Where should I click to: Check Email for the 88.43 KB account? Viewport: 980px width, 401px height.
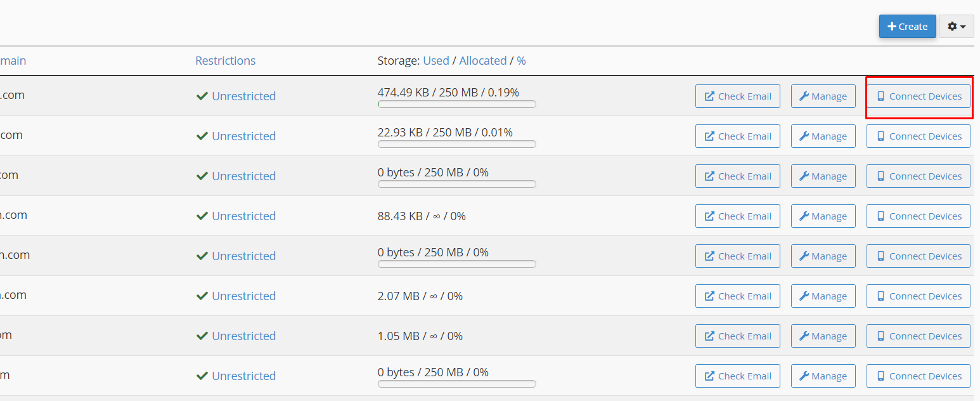[737, 216]
